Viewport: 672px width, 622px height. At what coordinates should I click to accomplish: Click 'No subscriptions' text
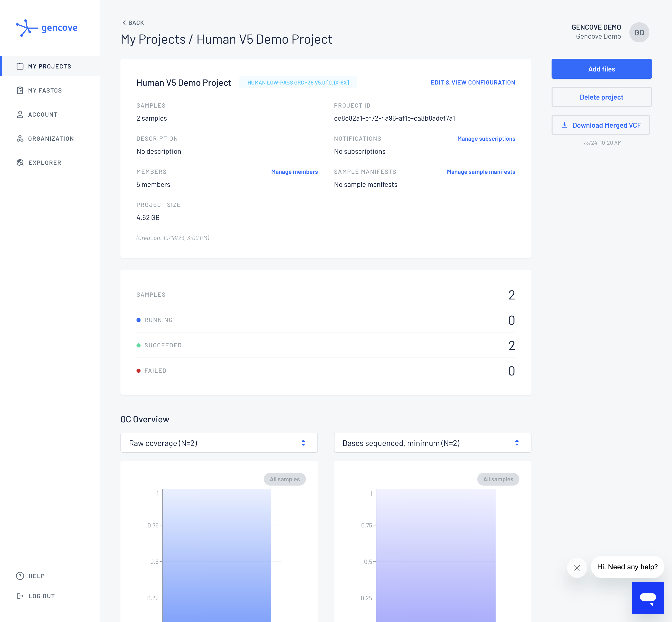pyautogui.click(x=360, y=151)
